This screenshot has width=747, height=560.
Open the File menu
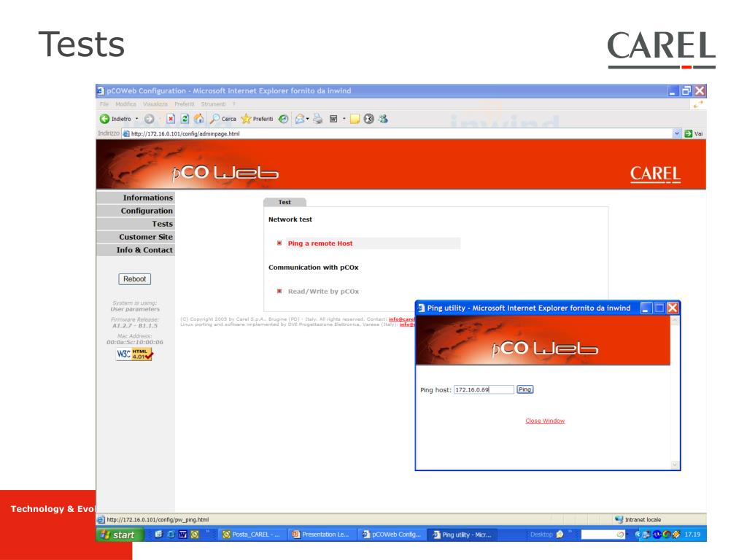click(x=104, y=104)
